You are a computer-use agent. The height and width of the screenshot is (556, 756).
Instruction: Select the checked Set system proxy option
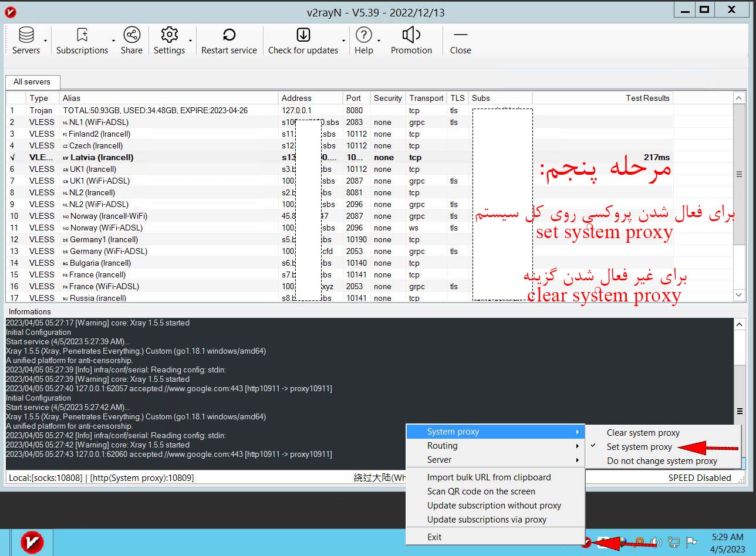(x=663, y=447)
